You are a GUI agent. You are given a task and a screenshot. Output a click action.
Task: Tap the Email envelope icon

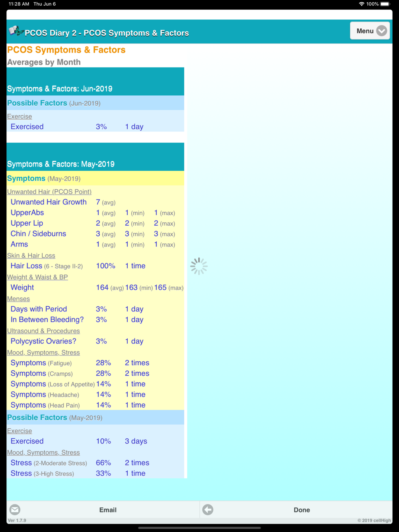(x=15, y=510)
